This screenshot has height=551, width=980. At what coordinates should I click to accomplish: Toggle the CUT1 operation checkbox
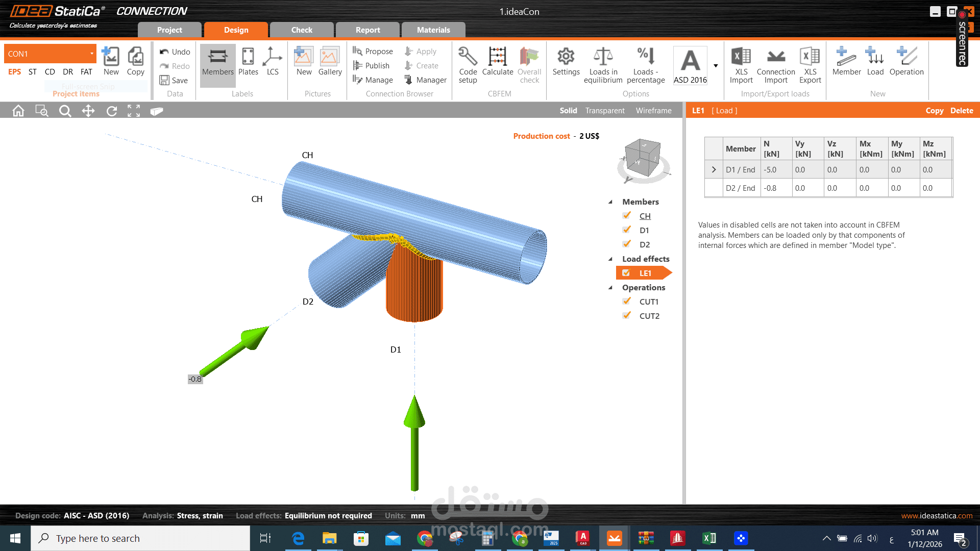point(627,302)
